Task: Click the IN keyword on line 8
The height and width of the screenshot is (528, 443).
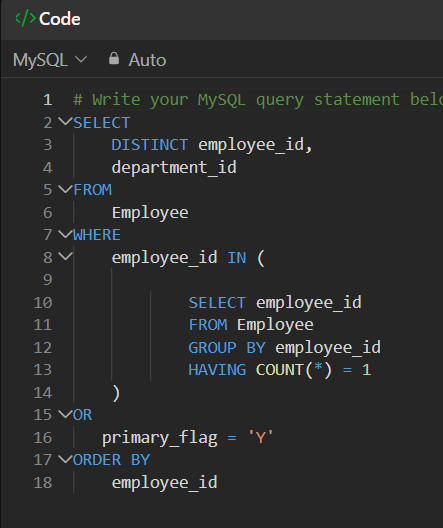Action: pos(237,258)
